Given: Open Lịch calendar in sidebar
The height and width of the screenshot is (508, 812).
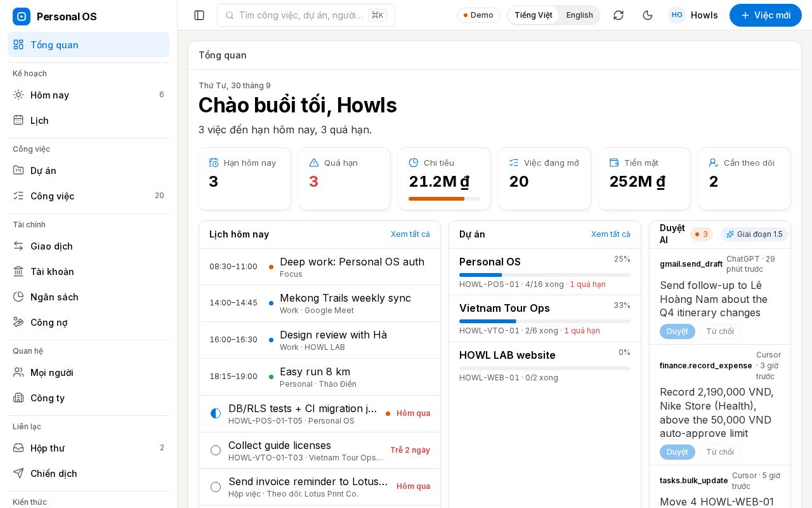Looking at the screenshot, I should pos(88,121).
